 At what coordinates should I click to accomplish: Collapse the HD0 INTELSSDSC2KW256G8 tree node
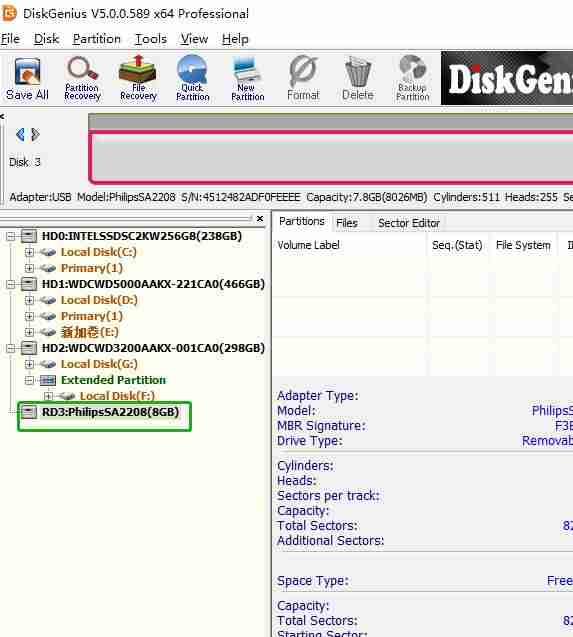(11, 236)
